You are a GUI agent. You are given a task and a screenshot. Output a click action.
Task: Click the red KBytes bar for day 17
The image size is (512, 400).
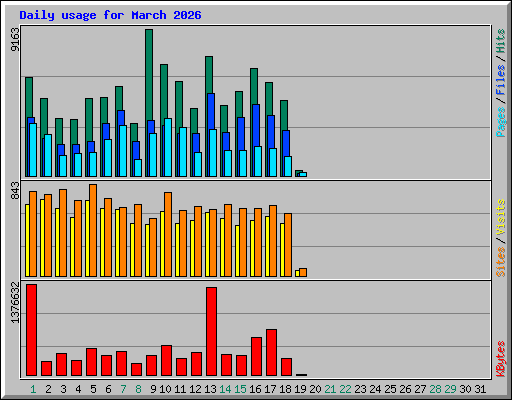[271, 352]
